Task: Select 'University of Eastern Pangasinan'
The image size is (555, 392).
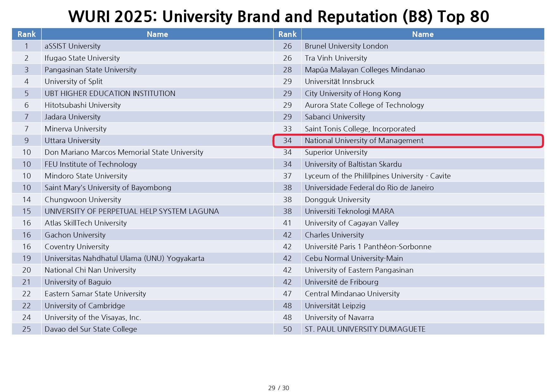Action: click(359, 270)
